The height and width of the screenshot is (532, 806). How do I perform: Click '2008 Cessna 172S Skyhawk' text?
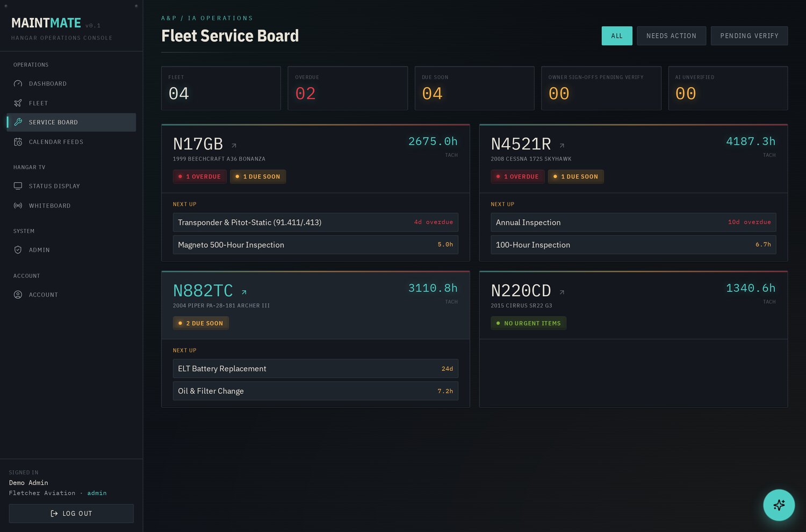point(531,159)
